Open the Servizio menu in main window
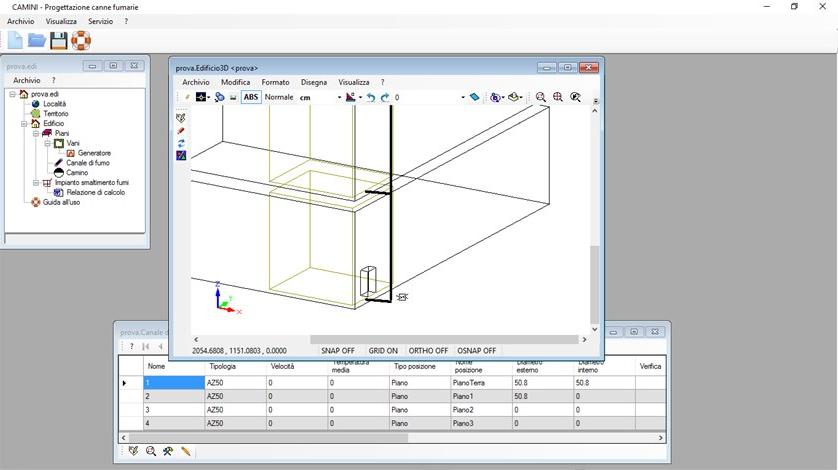Image resolution: width=838 pixels, height=470 pixels. [x=100, y=21]
